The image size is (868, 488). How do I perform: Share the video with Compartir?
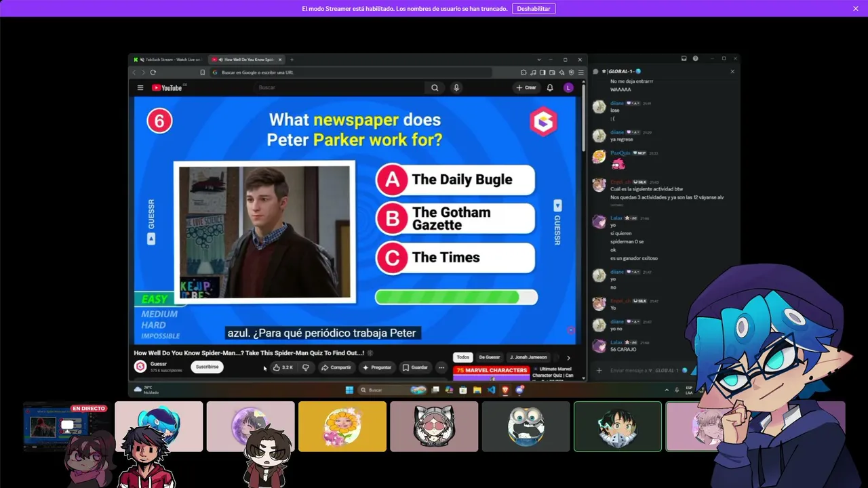point(336,367)
